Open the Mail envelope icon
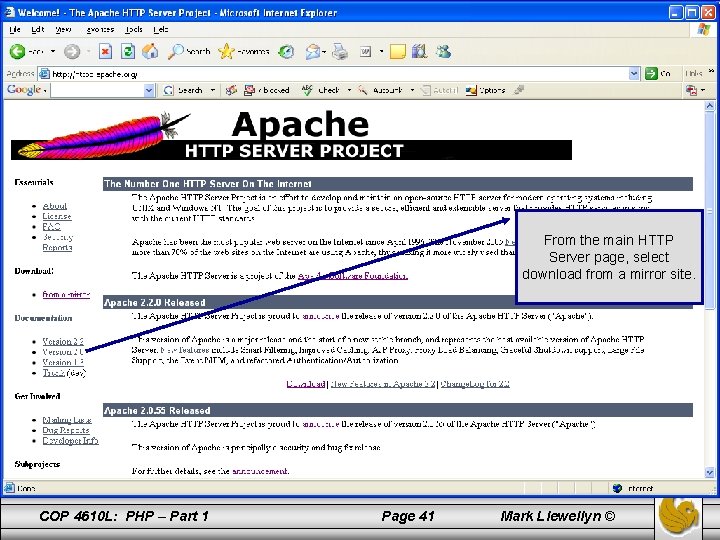 [312, 51]
